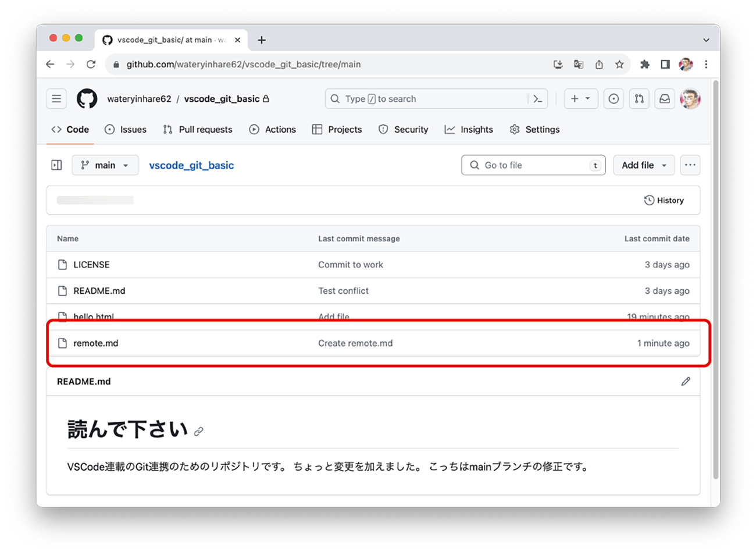Open the LICENSE file
The width and height of the screenshot is (756, 555).
pyautogui.click(x=91, y=265)
